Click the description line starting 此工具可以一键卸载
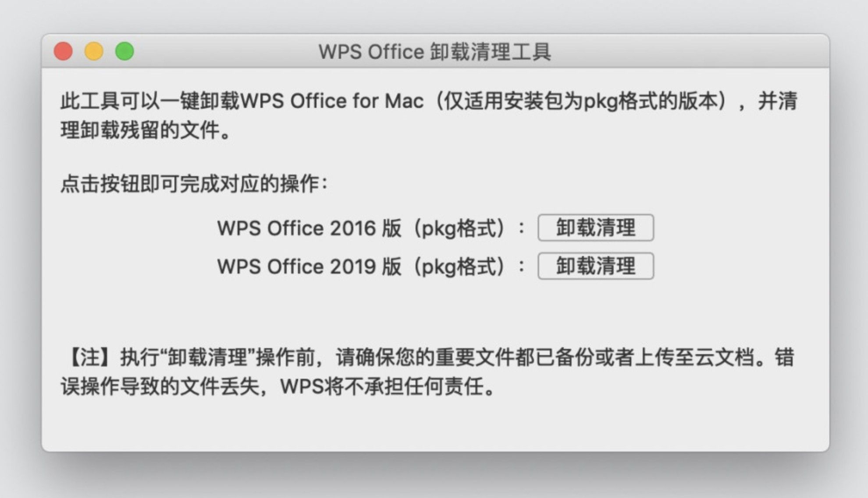 click(429, 101)
